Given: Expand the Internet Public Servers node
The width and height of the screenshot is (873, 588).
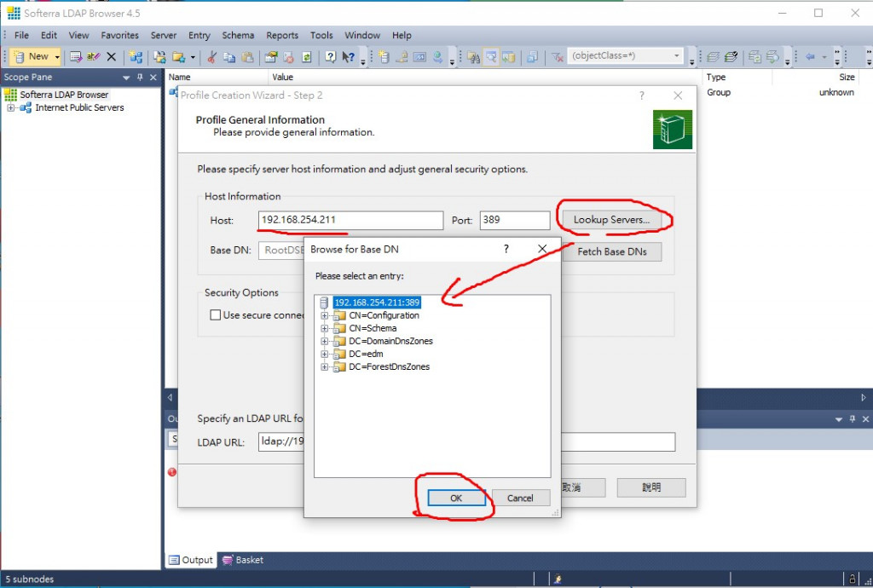Looking at the screenshot, I should [10, 108].
